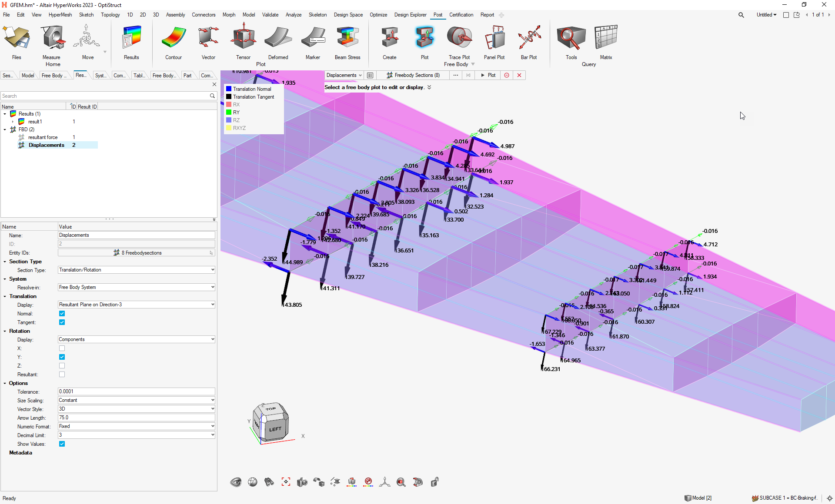Screen dimensions: 835x504
Task: Uncheck the Normal translation checkbox
Action: click(62, 314)
